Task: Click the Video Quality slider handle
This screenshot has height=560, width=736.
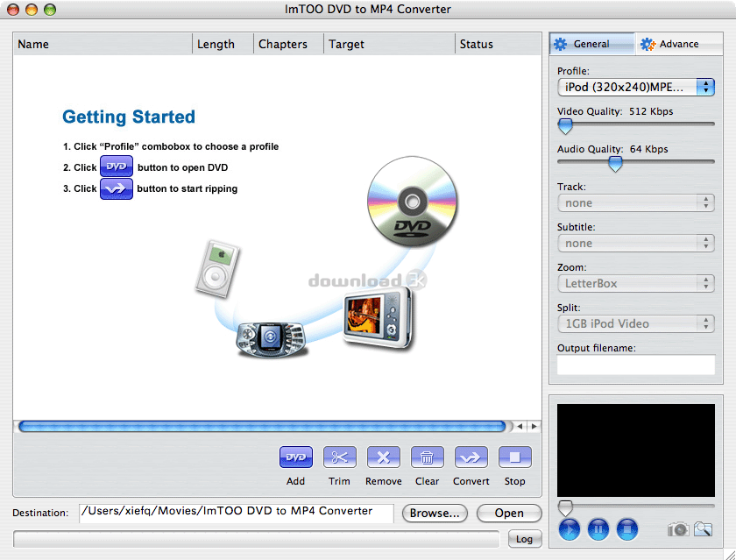Action: [x=565, y=127]
